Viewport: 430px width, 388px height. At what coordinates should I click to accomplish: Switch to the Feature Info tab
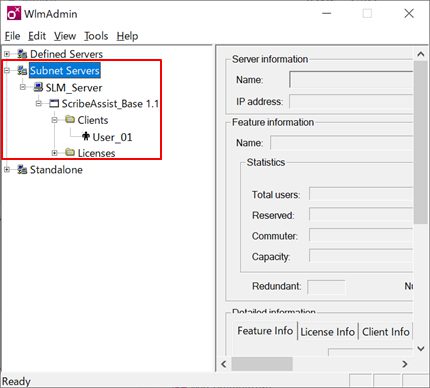click(265, 331)
